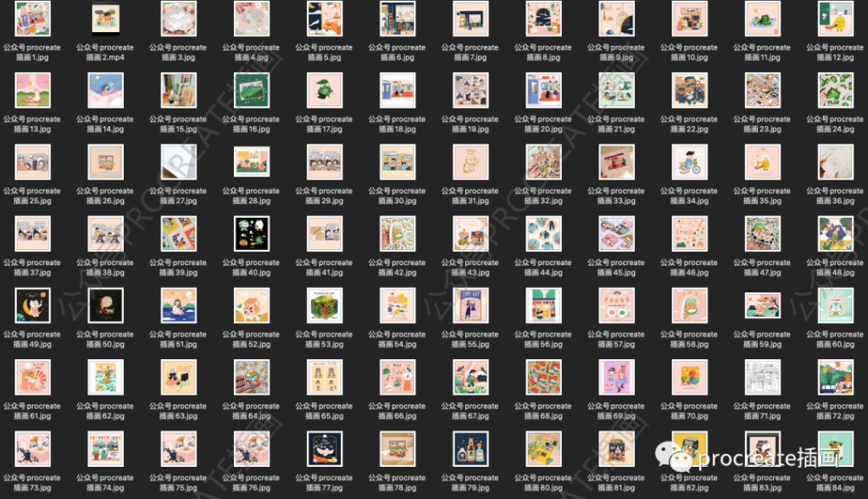868x499 pixels.
Task: Select the 插画 27.jpg image thumbnail
Action: tap(178, 162)
